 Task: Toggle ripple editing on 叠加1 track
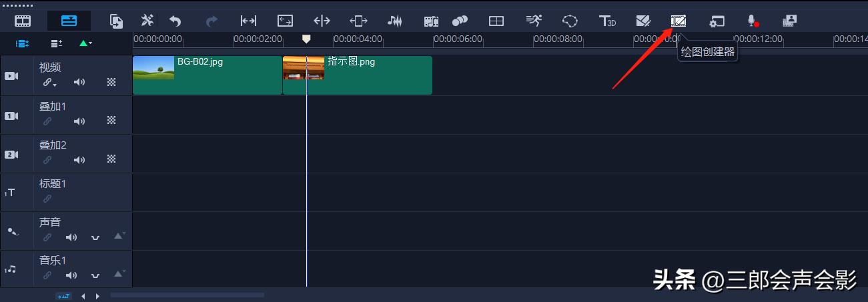pyautogui.click(x=47, y=121)
